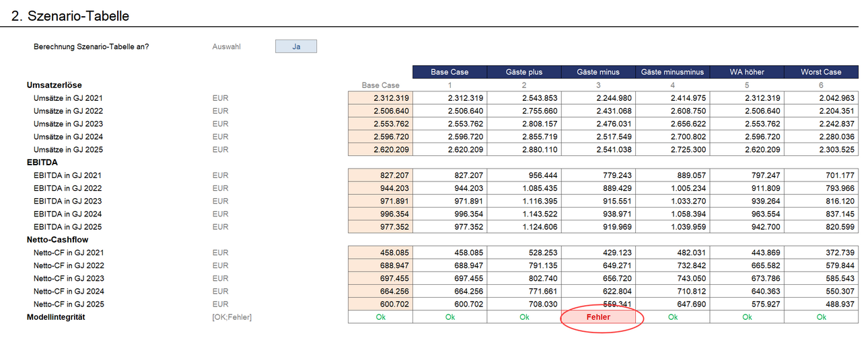This screenshot has width=868, height=340.
Task: Select row label 'Netto-CF in GJ 2025'
Action: click(x=69, y=304)
